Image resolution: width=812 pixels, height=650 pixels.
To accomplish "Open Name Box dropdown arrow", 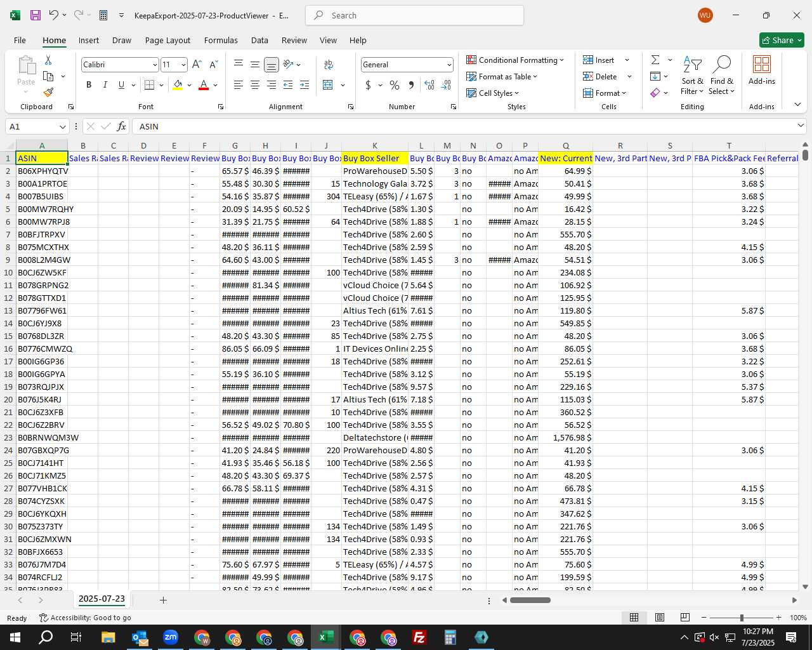I will click(62, 126).
